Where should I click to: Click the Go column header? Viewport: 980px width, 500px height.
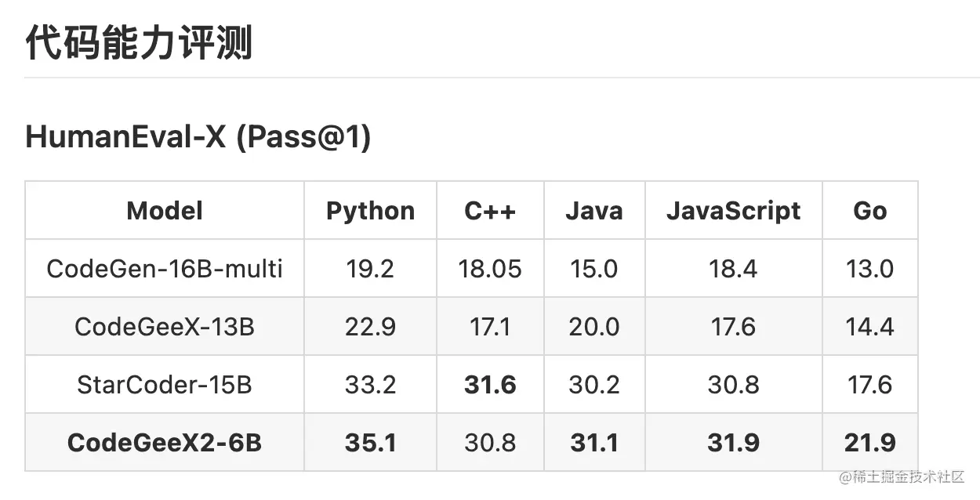tap(869, 211)
